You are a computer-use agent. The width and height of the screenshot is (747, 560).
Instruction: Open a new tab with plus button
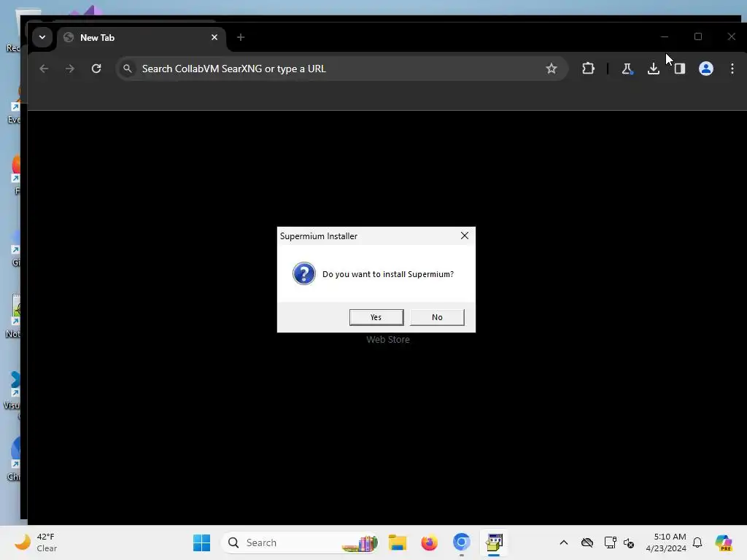(x=241, y=37)
